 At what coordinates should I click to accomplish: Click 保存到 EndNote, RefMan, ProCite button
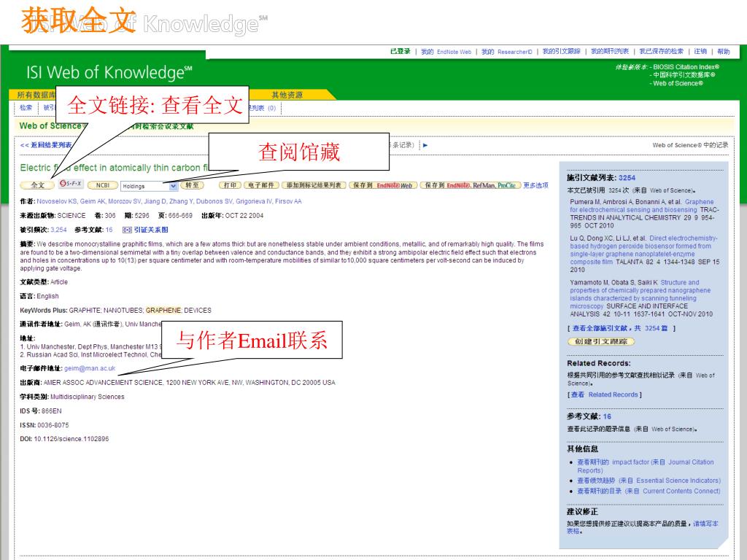pos(471,185)
